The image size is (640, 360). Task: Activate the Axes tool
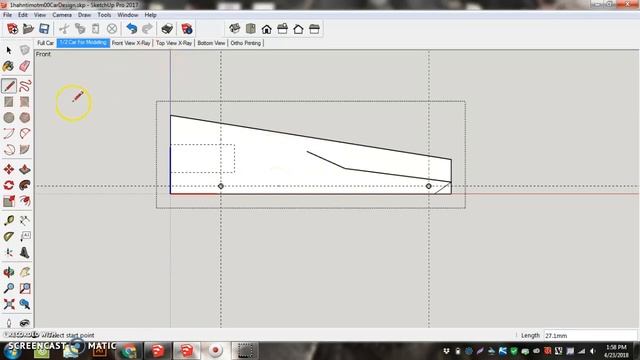[x=9, y=252]
